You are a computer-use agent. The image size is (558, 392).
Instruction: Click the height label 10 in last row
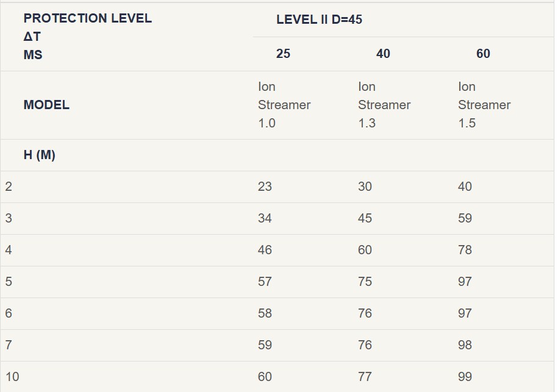coord(12,377)
